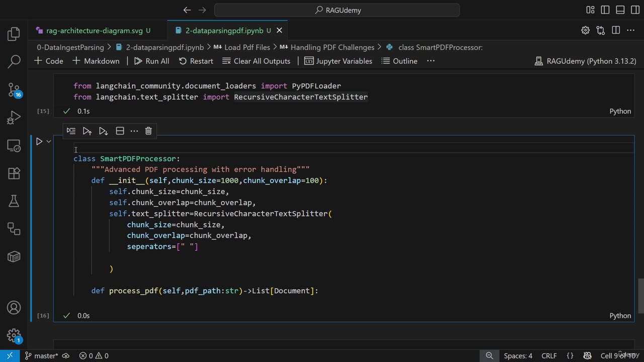Click Clear All Outputs button
This screenshot has width=644, height=362.
pos(256,61)
